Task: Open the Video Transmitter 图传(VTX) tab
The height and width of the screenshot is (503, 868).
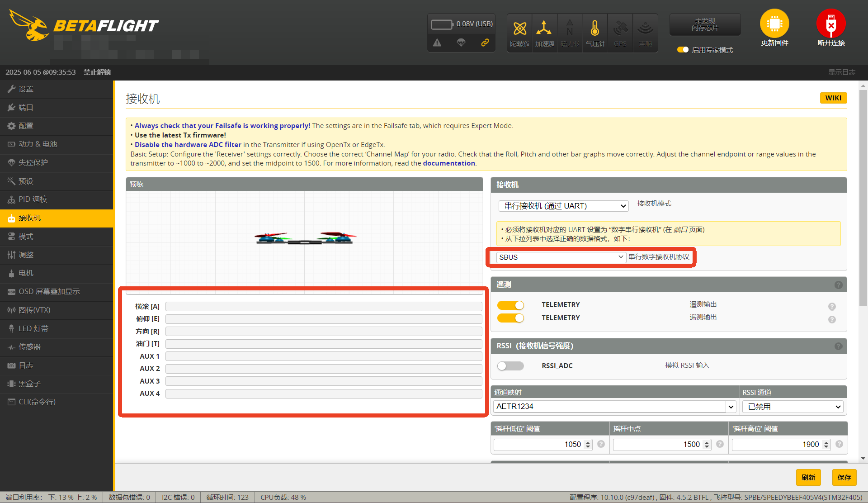Action: 57,310
